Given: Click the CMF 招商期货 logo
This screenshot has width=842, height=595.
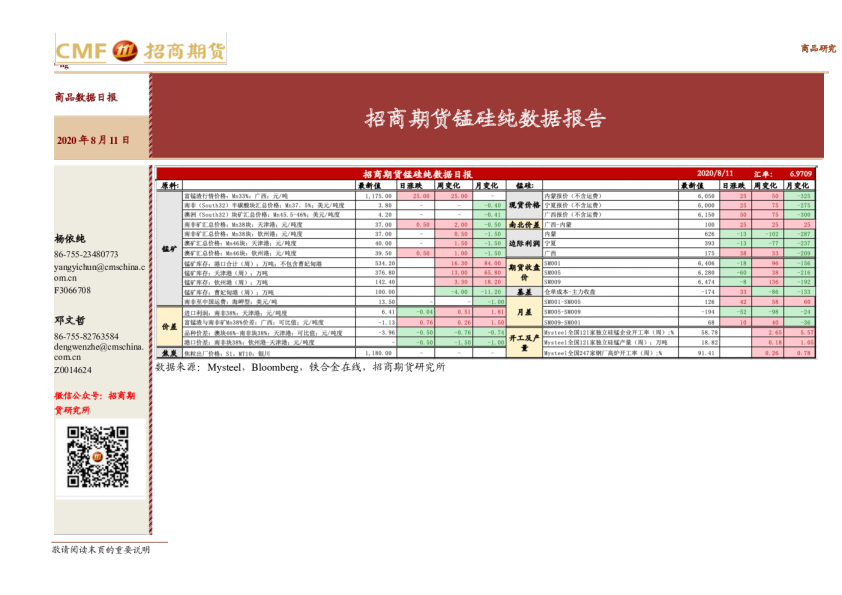Looking at the screenshot, I should (x=140, y=52).
